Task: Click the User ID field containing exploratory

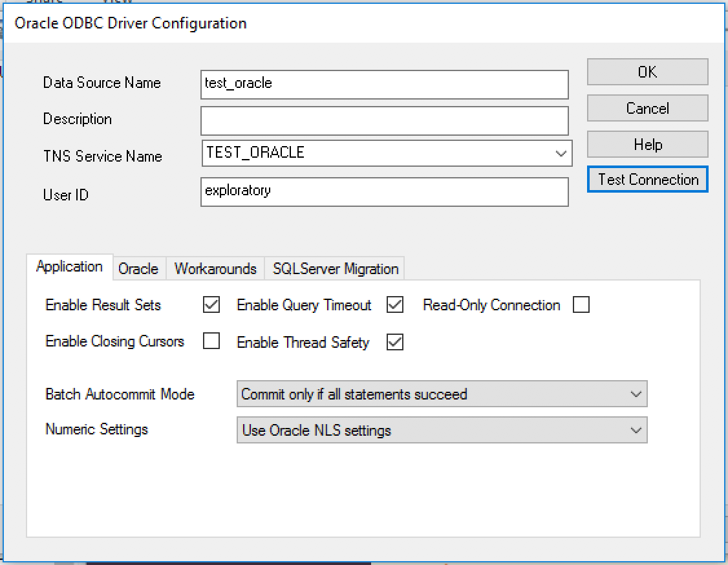Action: 385,191
